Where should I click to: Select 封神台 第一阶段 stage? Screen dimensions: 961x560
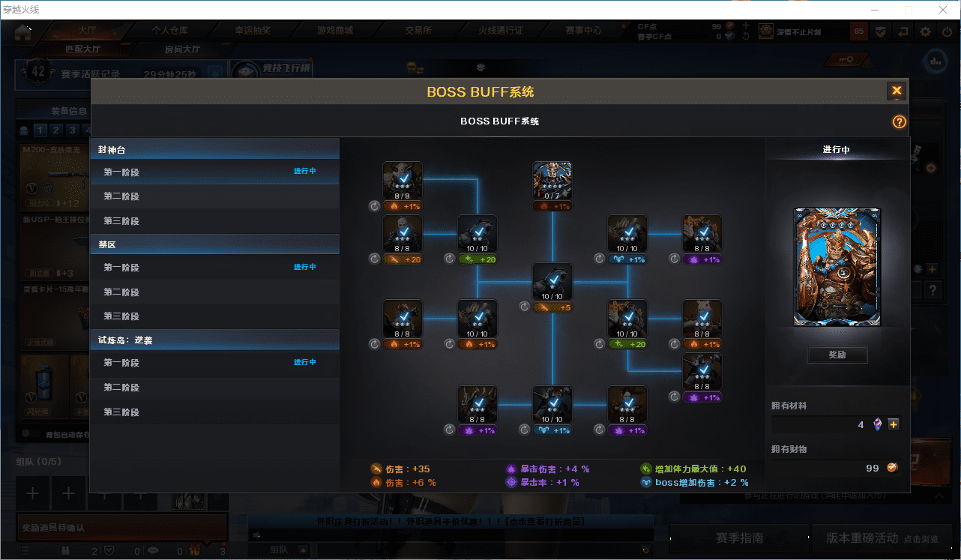coord(214,172)
